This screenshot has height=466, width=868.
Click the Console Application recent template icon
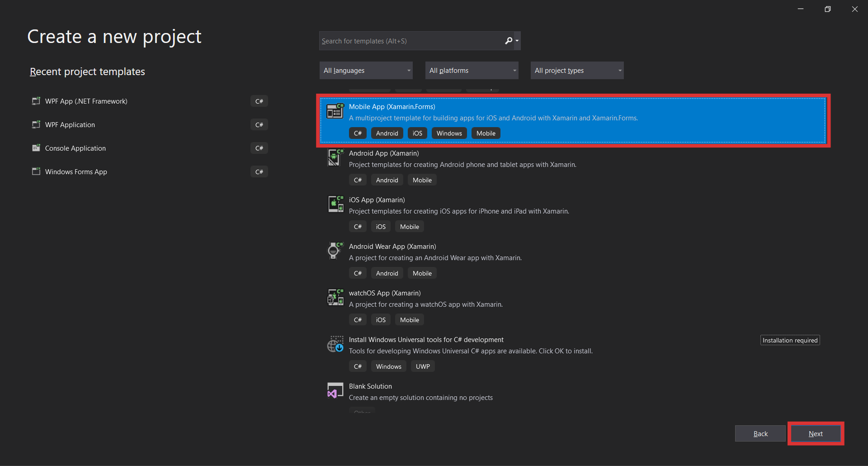point(36,148)
